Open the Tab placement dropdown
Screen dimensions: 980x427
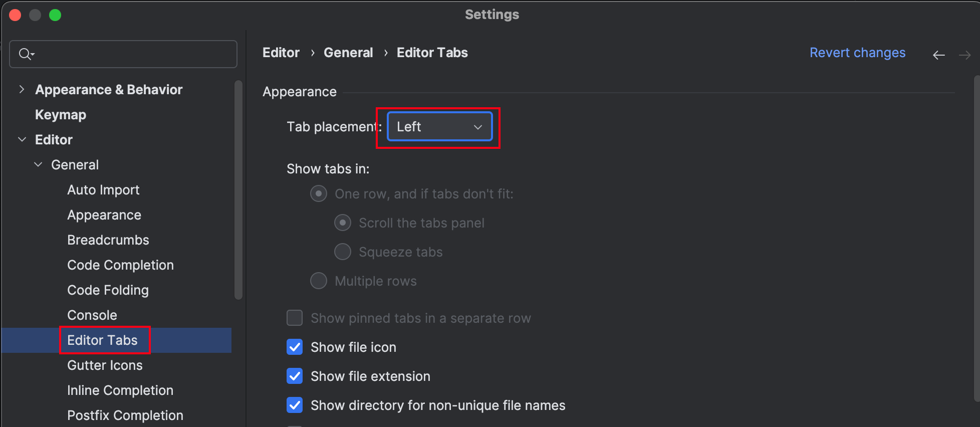click(440, 127)
